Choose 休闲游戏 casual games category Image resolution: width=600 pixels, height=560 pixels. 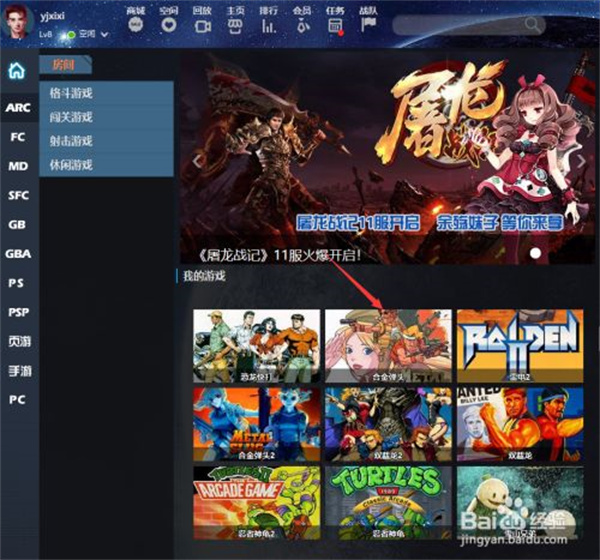tap(106, 165)
